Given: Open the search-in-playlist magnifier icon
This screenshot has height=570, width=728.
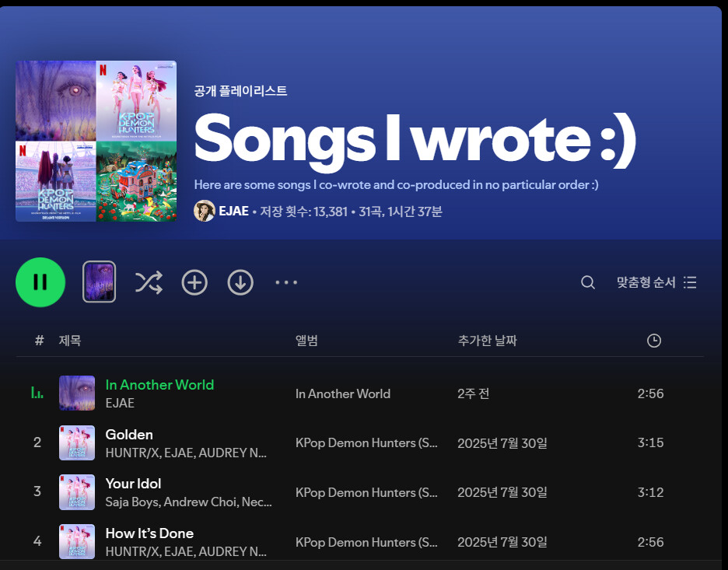Looking at the screenshot, I should point(588,282).
